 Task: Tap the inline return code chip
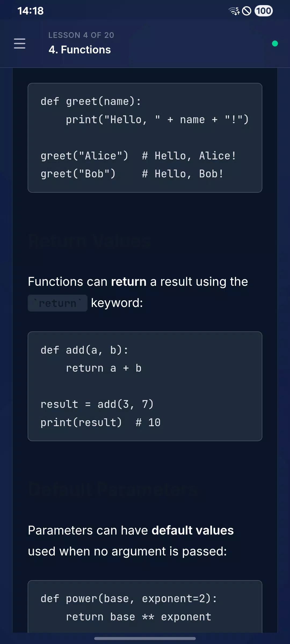57,303
